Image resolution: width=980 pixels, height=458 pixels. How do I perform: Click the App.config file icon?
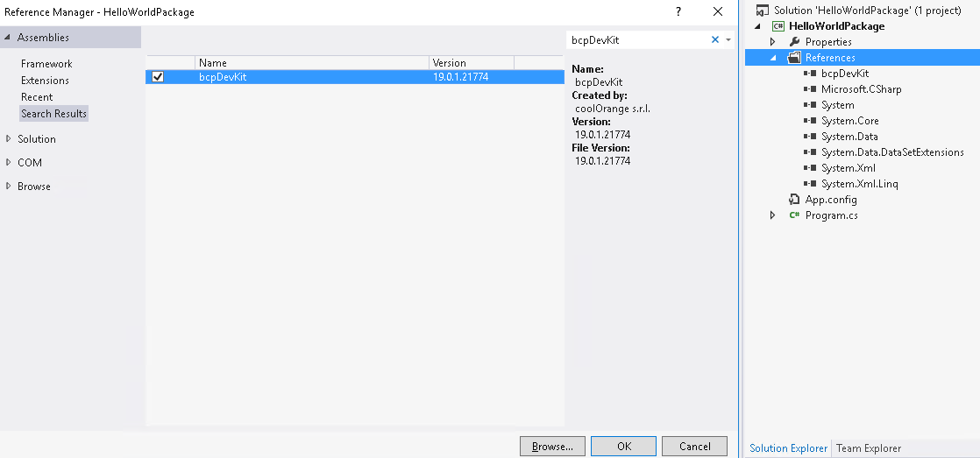(794, 200)
